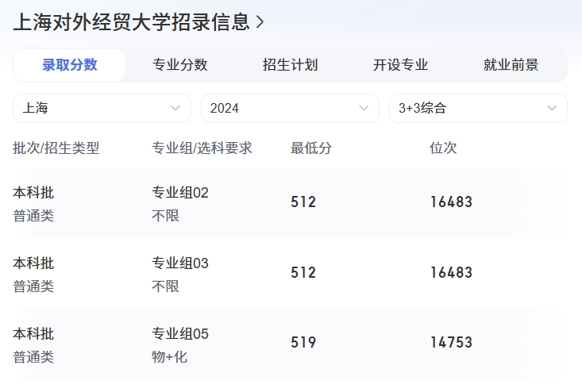Viewport: 582px width, 392px height.
Task: Click the arrow icon beside 招录信息 title
Action: (260, 22)
